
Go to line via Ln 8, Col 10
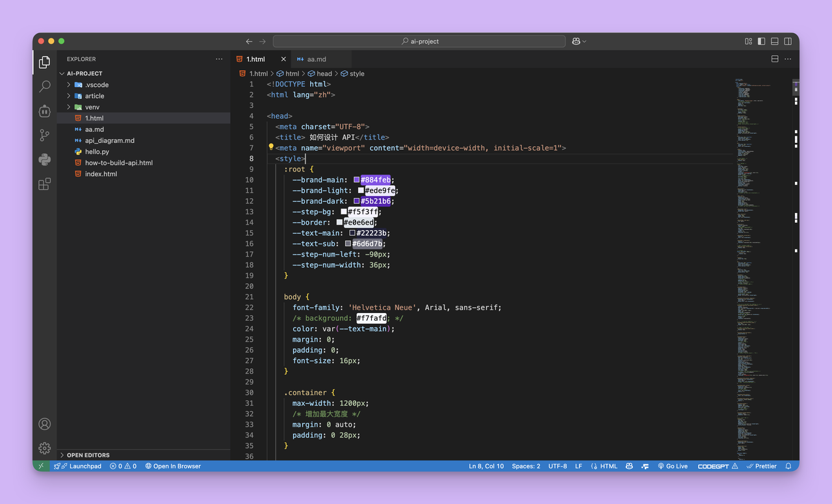[486, 466]
